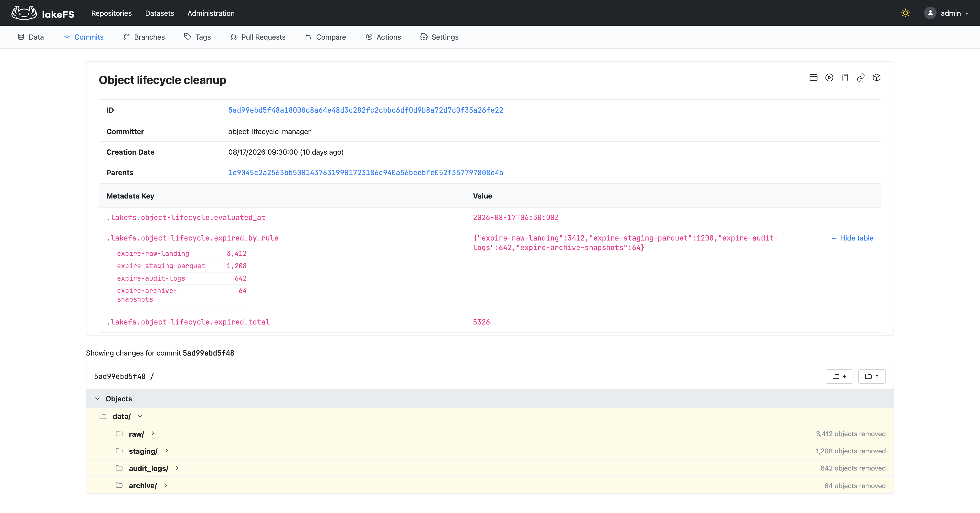The width and height of the screenshot is (980, 513).
Task: Open the Administration menu item
Action: [x=211, y=13]
